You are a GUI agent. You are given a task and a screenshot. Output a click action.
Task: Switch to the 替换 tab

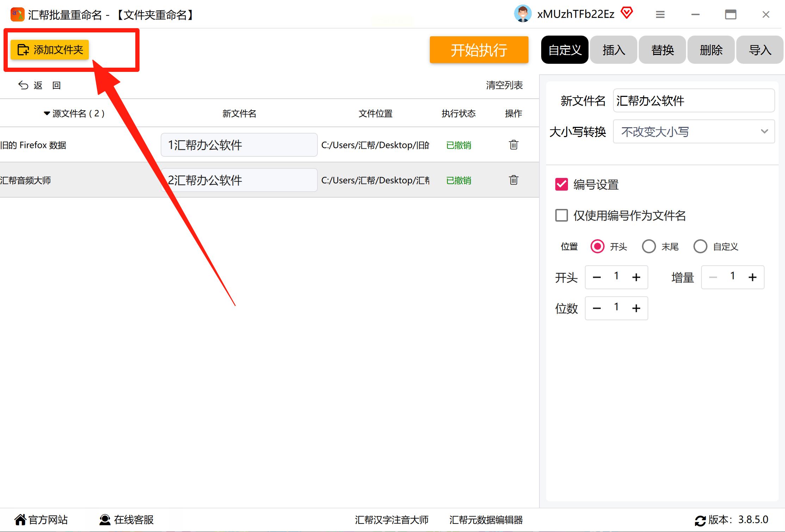tap(662, 50)
